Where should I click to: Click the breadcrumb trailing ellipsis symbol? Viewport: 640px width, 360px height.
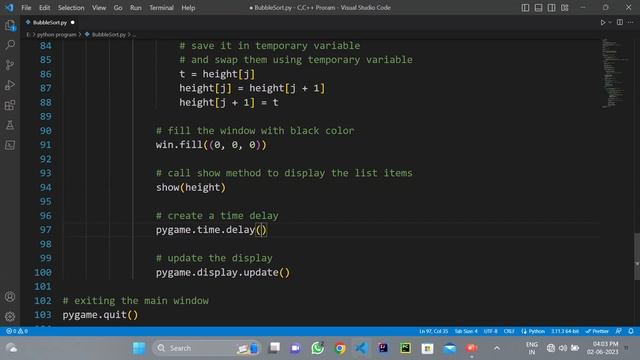click(134, 35)
